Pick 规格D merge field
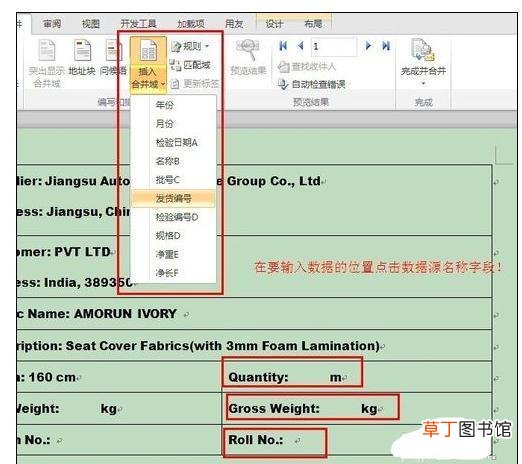Screen dimensions: 522x464 (x=173, y=236)
